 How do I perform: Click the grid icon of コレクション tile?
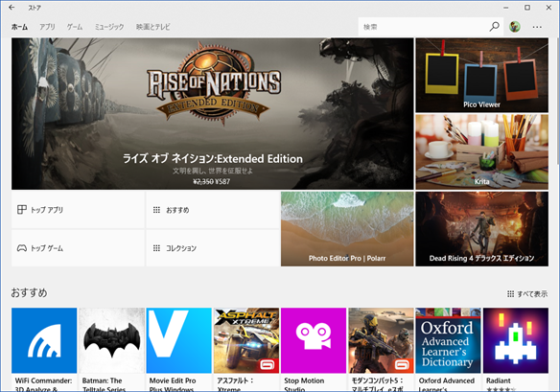point(156,248)
